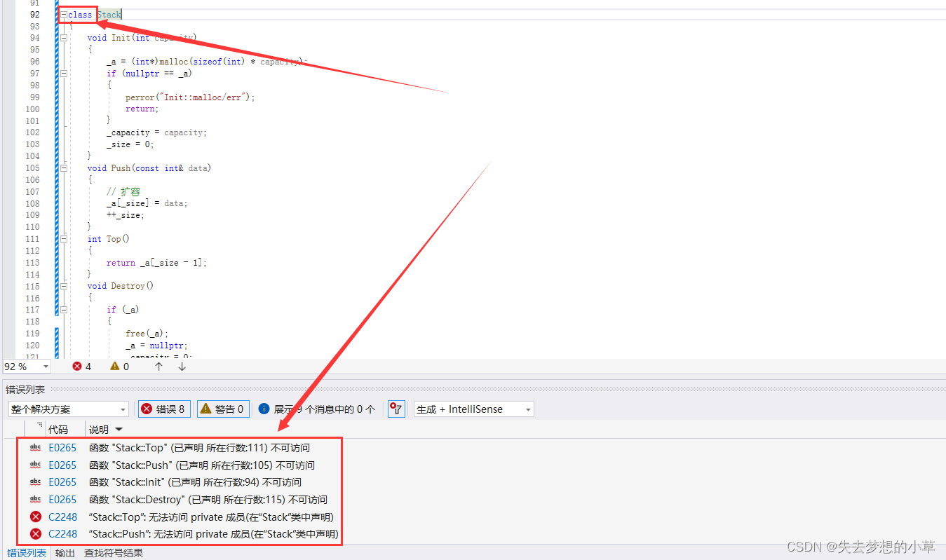Collapse the class Stack block at line 92
This screenshot has height=560, width=946.
pyautogui.click(x=64, y=15)
